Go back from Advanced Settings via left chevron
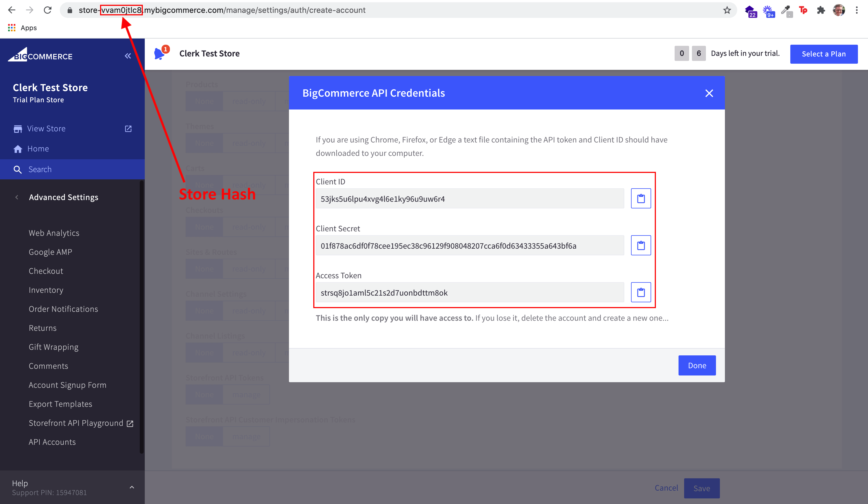The height and width of the screenshot is (504, 868). click(x=17, y=197)
